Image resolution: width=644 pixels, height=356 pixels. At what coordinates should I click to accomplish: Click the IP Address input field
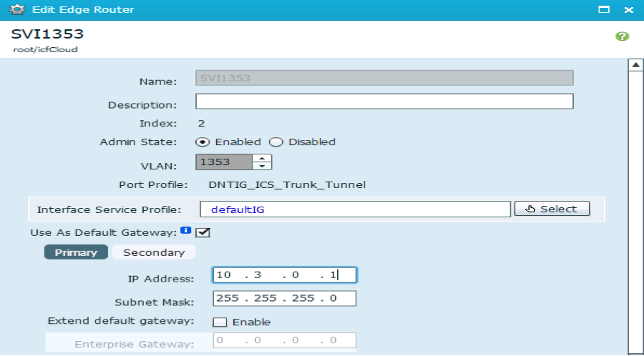pos(284,275)
